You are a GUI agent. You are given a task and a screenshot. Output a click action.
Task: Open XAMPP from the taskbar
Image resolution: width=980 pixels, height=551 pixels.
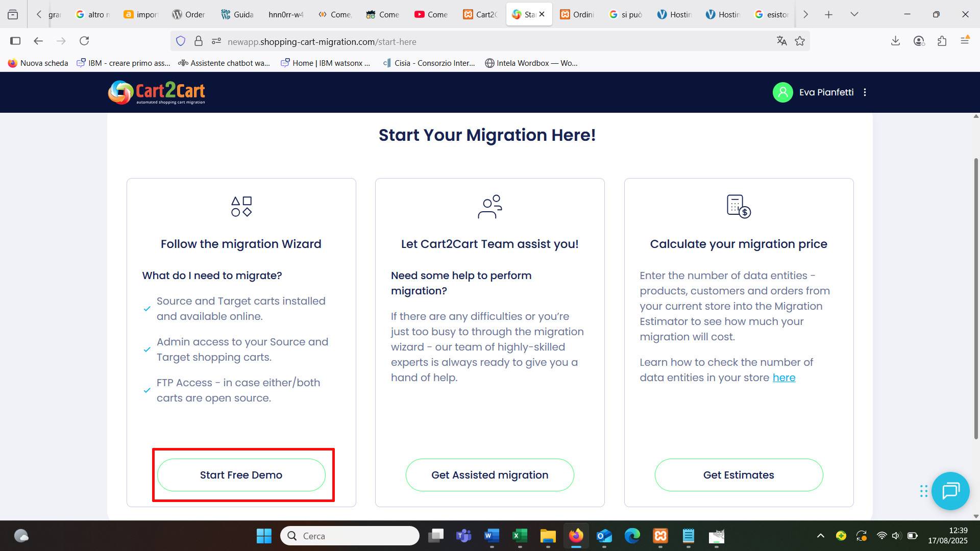pos(660,536)
